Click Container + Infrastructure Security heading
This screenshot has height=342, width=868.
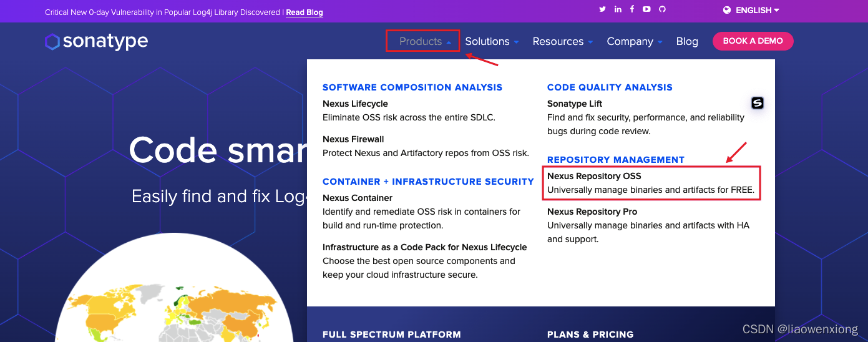[428, 182]
